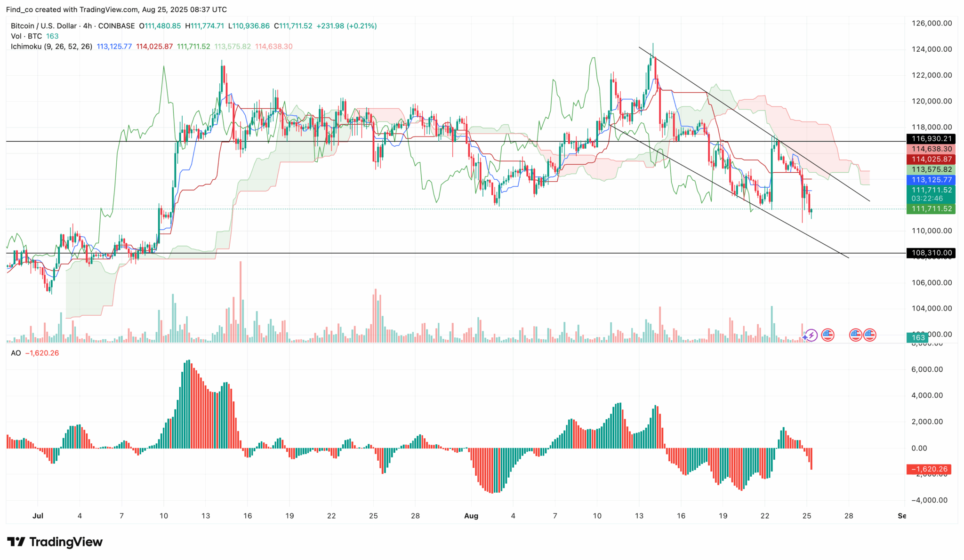Image resolution: width=964 pixels, height=560 pixels.
Task: Open the rightmost US flag economic event icon
Action: pyautogui.click(x=869, y=335)
